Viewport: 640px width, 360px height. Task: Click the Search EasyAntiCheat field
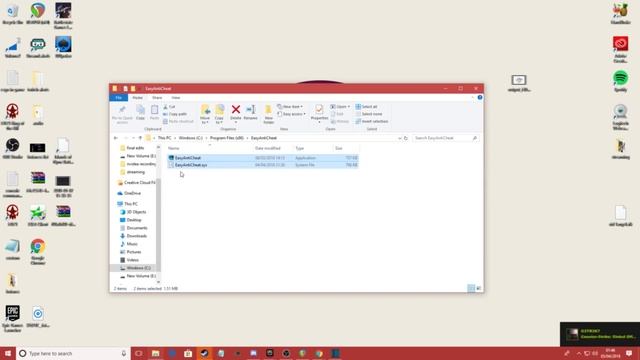pyautogui.click(x=445, y=138)
